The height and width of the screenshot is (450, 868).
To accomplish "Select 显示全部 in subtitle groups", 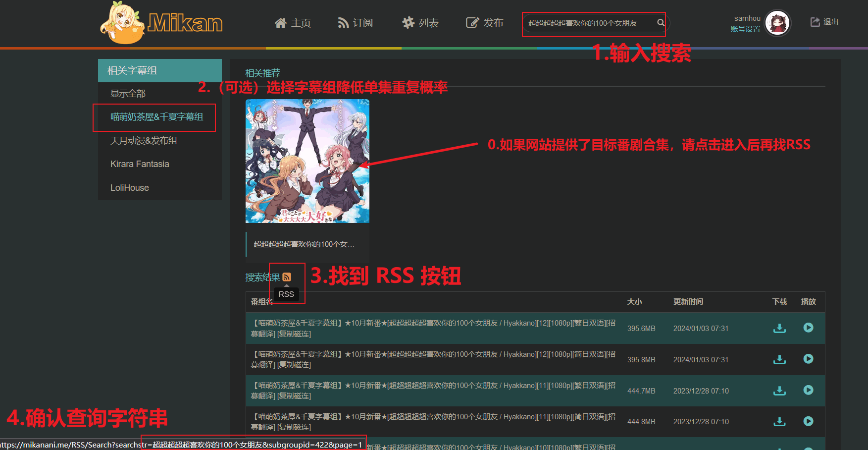I will pyautogui.click(x=128, y=94).
